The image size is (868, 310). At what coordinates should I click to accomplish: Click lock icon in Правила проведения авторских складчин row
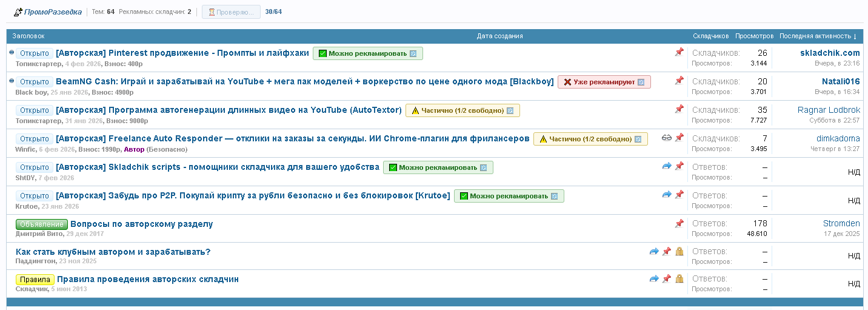coord(679,279)
